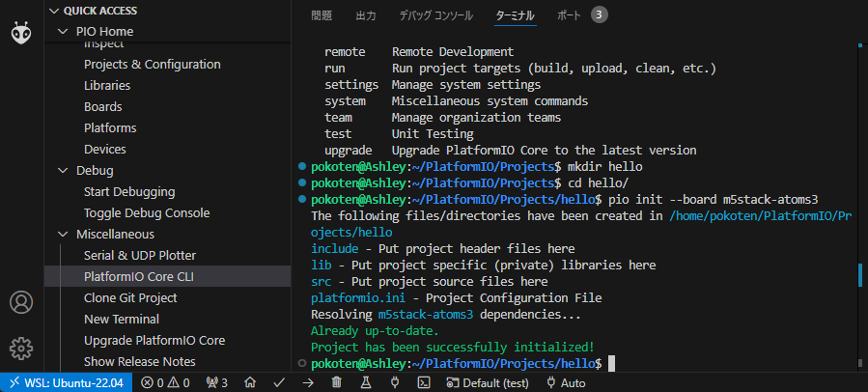The width and height of the screenshot is (868, 392).
Task: Click the PlatformIO Test flask icon
Action: tap(365, 382)
